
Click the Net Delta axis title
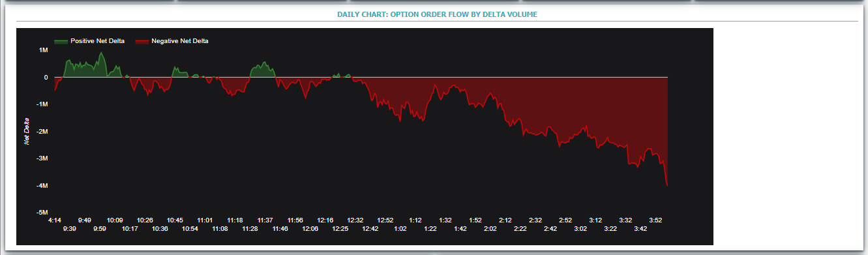click(x=27, y=131)
